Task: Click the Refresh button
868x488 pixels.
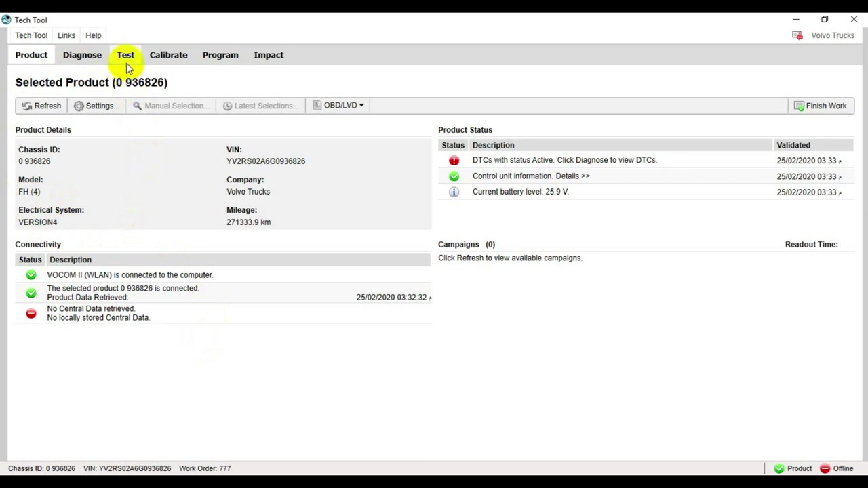Action: 41,106
